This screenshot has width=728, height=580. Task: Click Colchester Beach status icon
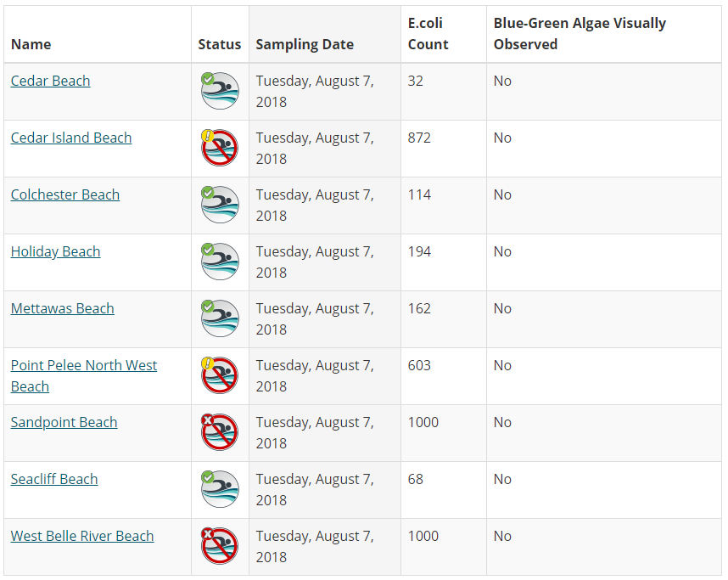[x=220, y=205]
